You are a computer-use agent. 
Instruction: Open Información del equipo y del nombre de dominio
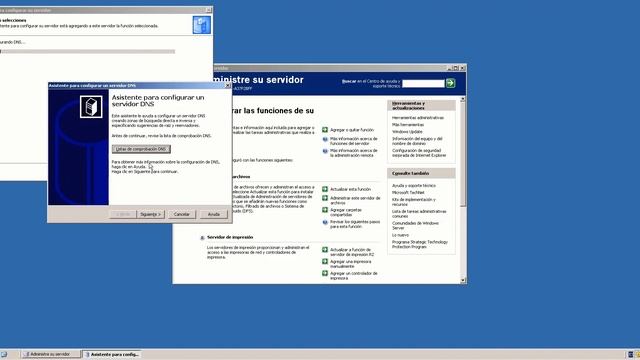click(x=417, y=141)
